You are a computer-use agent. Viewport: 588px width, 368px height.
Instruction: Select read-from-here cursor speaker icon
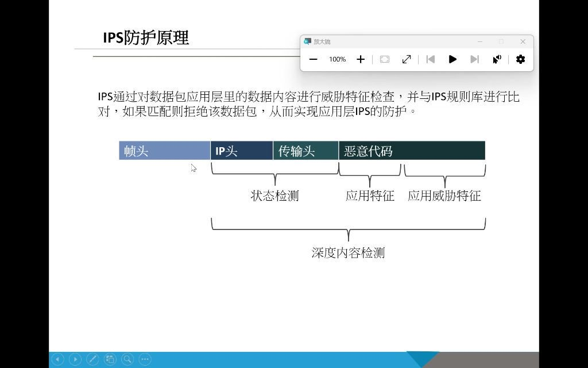tap(497, 59)
